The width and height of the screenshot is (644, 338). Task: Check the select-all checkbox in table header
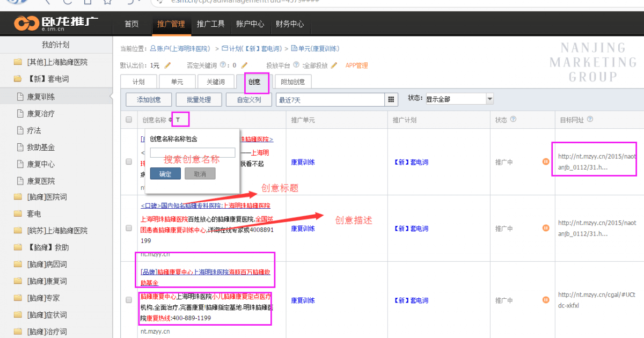pyautogui.click(x=129, y=120)
